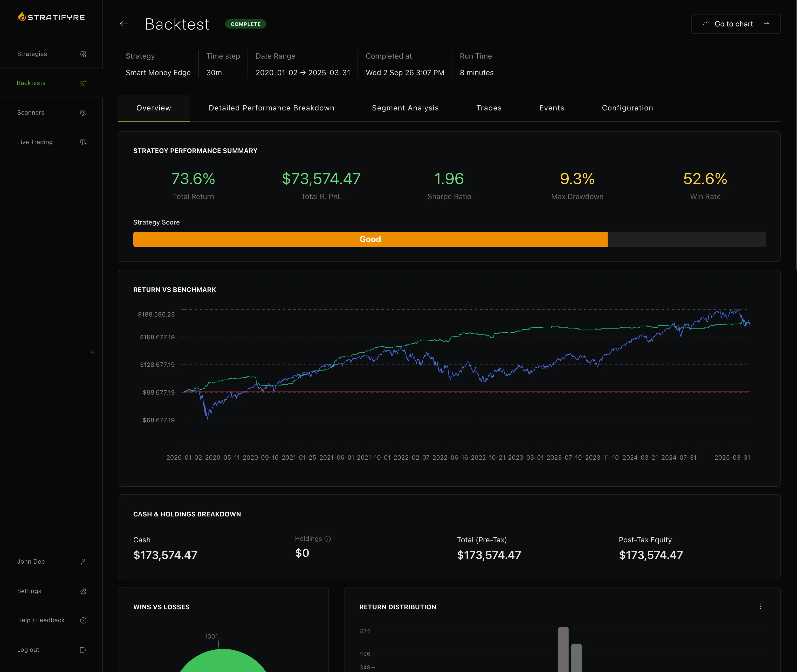The width and height of the screenshot is (797, 672).
Task: Click Help / Feedback link
Action: (51, 620)
